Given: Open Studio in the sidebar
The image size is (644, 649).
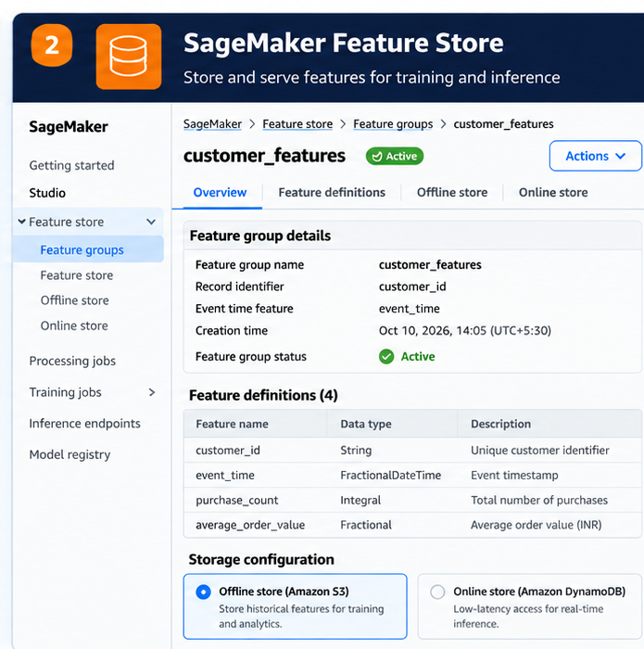Looking at the screenshot, I should (x=47, y=193).
